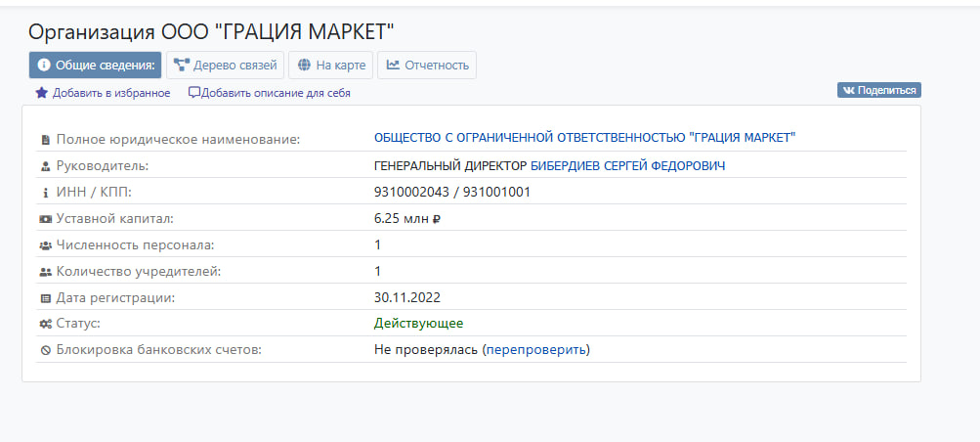Open director link 'БИБЕРДИЕВ СЕРГЕЙ ФЕДОРОВИЧ'

[x=627, y=166]
